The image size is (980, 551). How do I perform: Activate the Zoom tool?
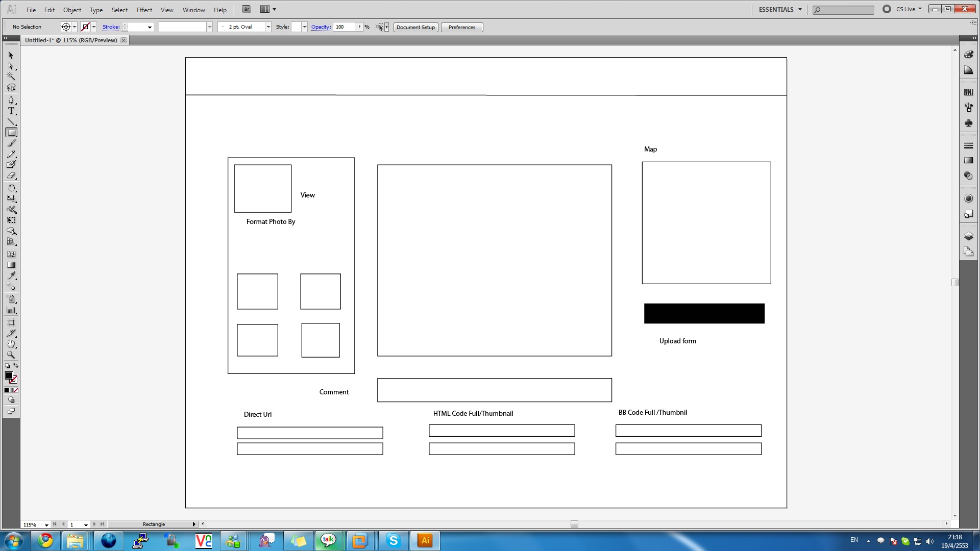coord(11,355)
